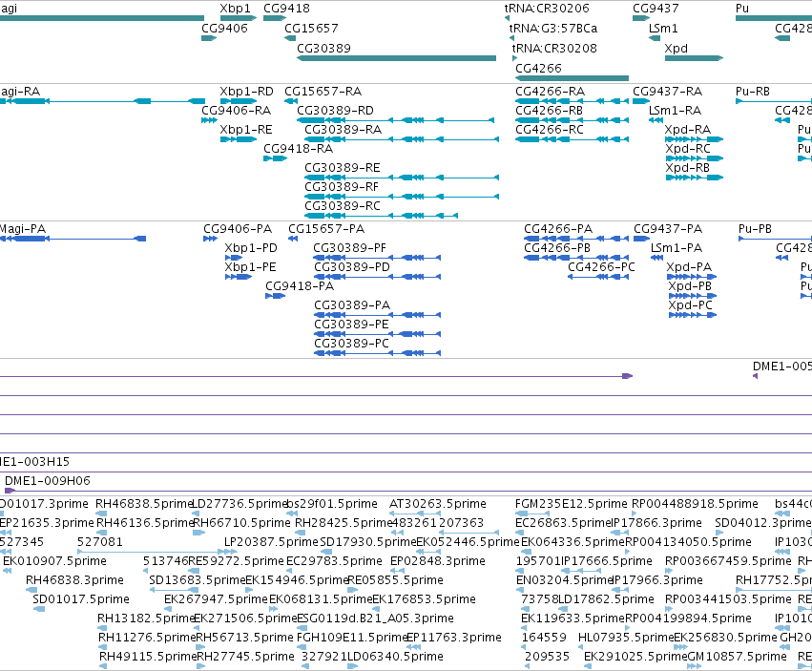
Task: Select the HL07935.5prime EST label
Action: tap(626, 638)
